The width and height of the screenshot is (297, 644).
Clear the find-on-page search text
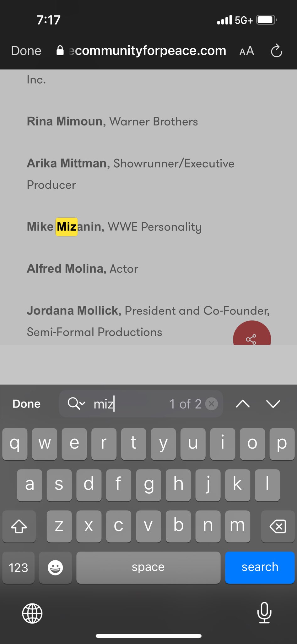[212, 404]
